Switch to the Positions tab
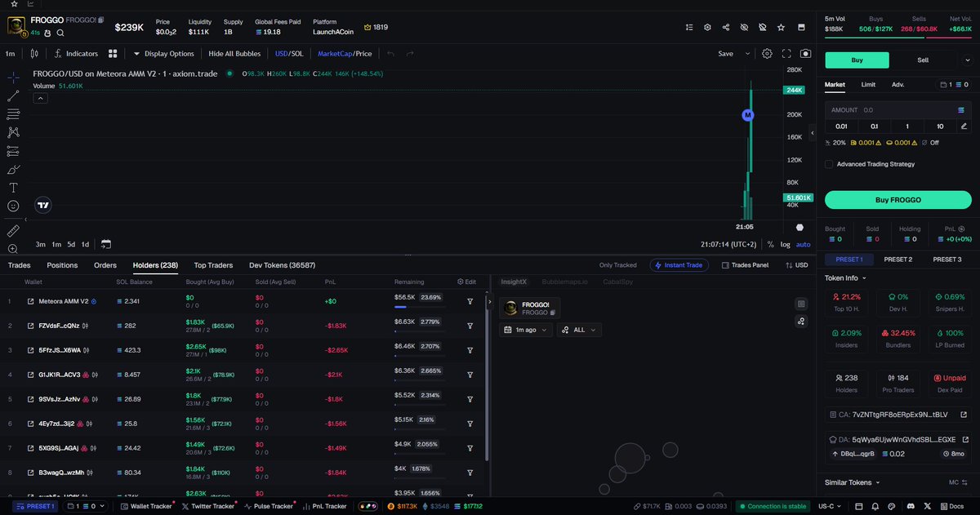The height and width of the screenshot is (515, 980). (62, 265)
